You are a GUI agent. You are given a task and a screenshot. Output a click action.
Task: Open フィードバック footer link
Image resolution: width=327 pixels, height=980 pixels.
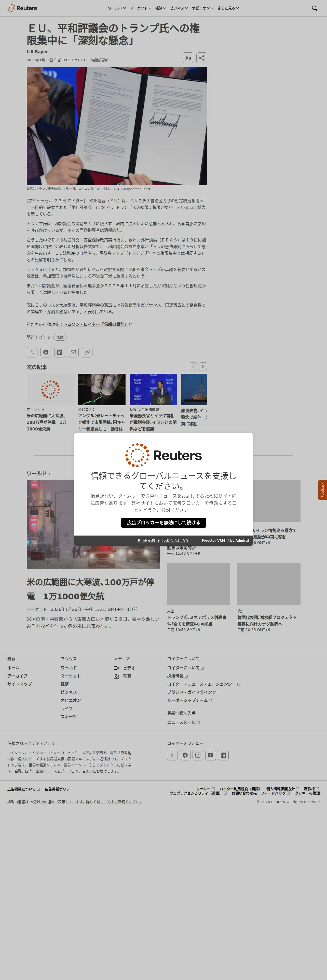click(x=275, y=794)
